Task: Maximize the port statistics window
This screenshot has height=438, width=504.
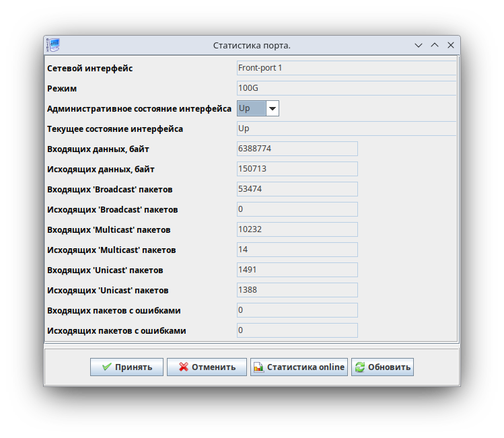Action: [x=435, y=45]
